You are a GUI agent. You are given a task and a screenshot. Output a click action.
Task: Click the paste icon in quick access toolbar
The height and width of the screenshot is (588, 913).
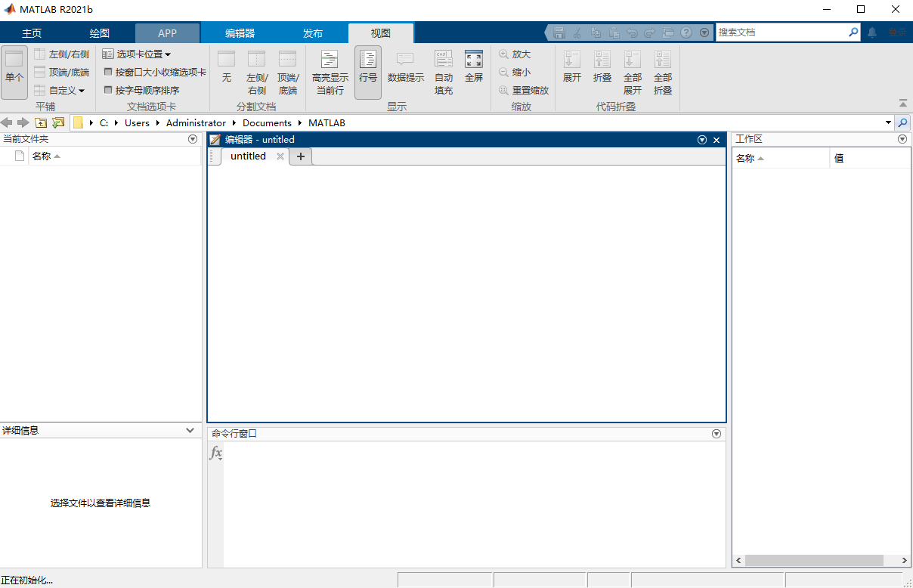614,32
